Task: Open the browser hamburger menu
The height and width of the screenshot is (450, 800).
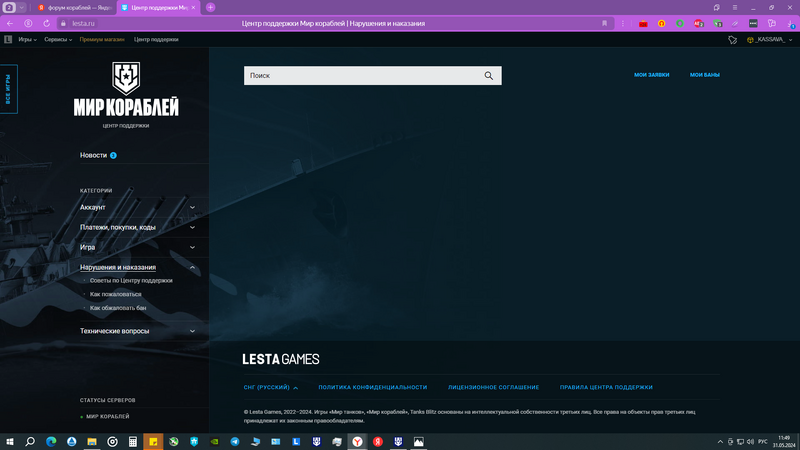Action: (x=735, y=8)
